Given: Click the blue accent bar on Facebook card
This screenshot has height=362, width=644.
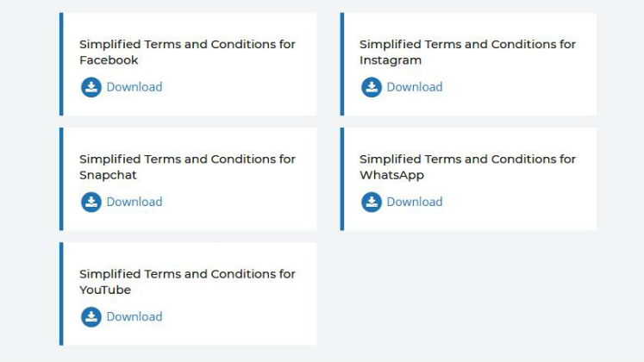Looking at the screenshot, I should [61, 64].
